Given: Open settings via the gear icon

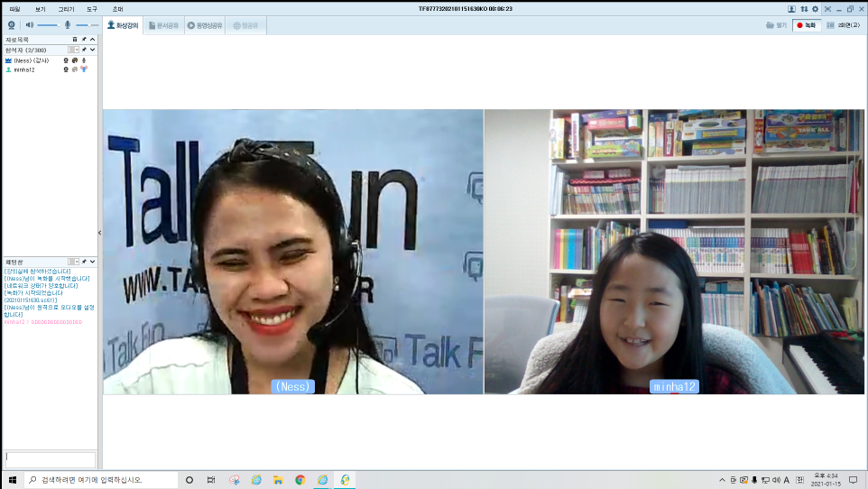Looking at the screenshot, I should tap(816, 8).
